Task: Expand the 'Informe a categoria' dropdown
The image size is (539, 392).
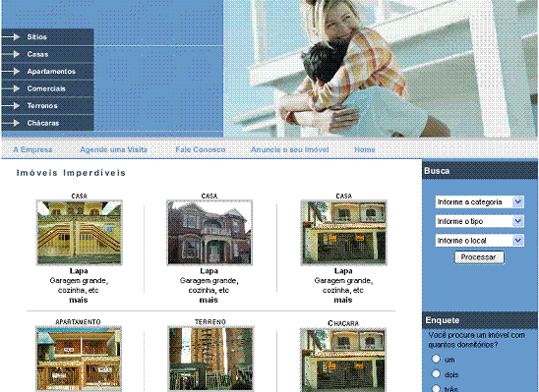Action: pos(480,201)
